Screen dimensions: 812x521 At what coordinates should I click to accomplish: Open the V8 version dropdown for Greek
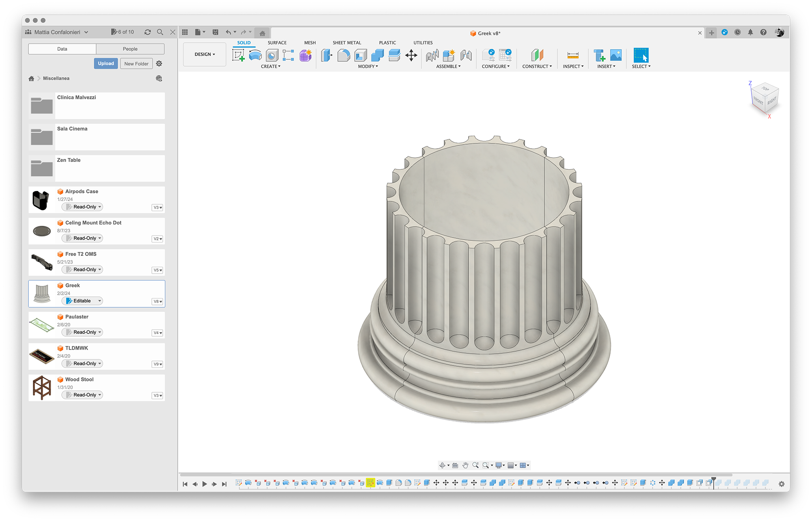[x=158, y=301]
